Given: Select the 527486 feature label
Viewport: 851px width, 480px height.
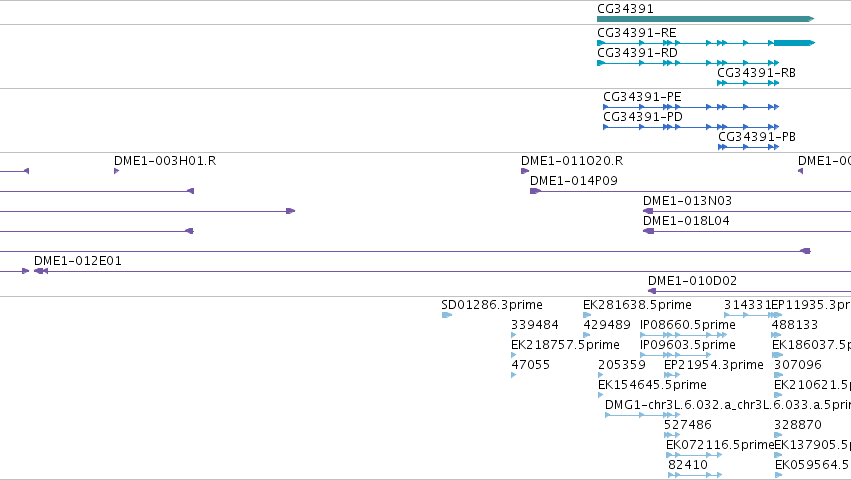Looking at the screenshot, I should [x=688, y=425].
